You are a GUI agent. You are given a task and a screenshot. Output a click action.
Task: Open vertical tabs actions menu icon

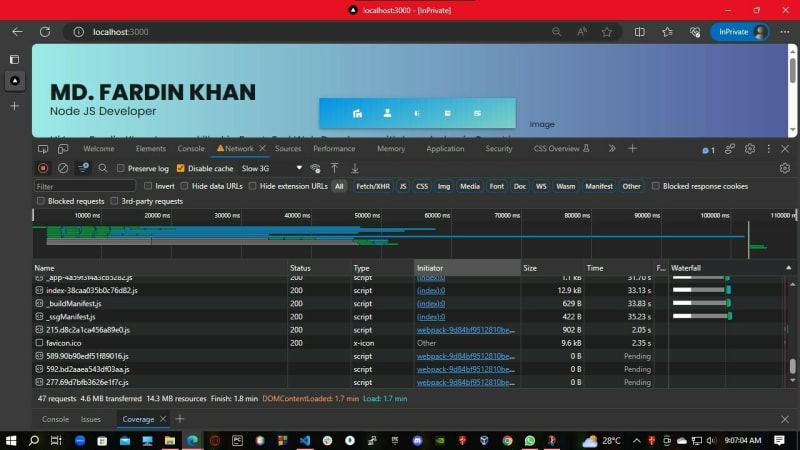point(14,60)
